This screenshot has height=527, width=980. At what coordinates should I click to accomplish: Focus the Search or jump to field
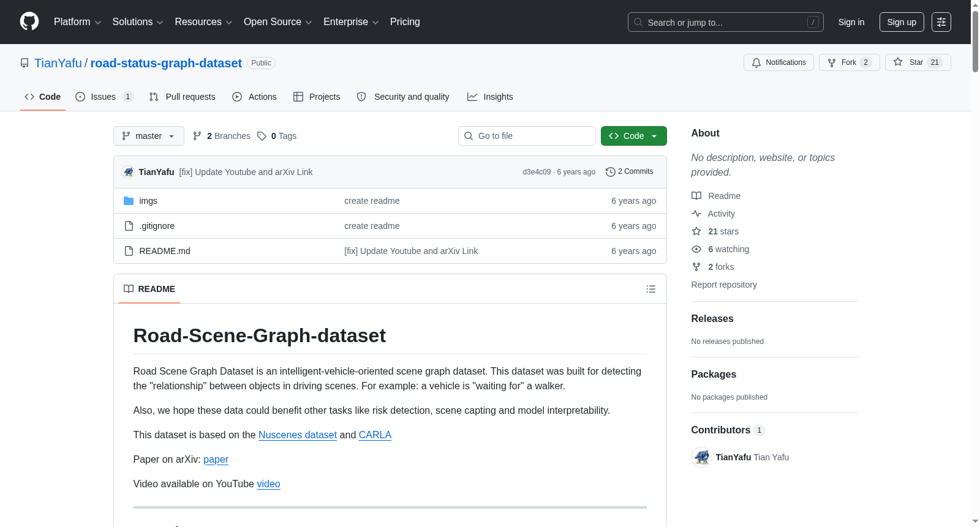click(x=726, y=22)
